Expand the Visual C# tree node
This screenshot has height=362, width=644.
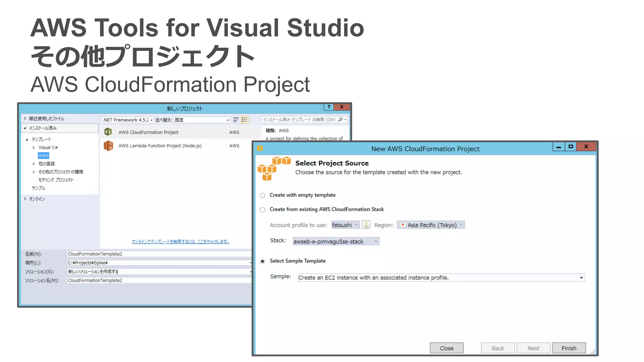(34, 147)
